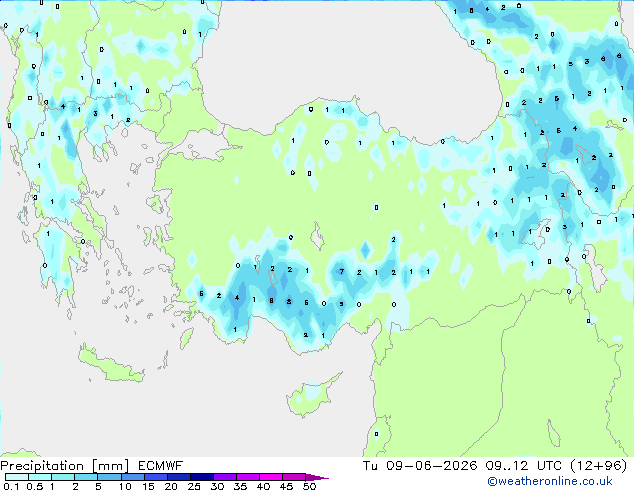Screen dimensions: 634x490
Task: Click the 45–50 mm legend swatch
Action: point(294,477)
